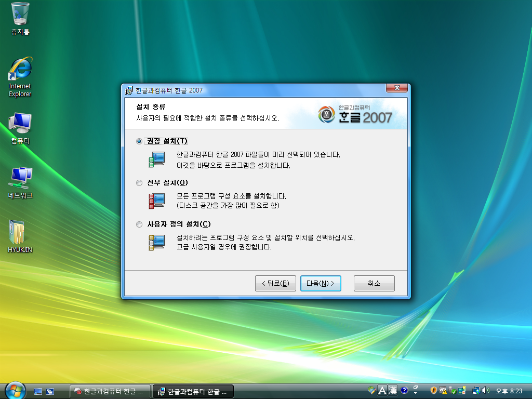Toggle the 漢 Hanja conversion button

[393, 391]
